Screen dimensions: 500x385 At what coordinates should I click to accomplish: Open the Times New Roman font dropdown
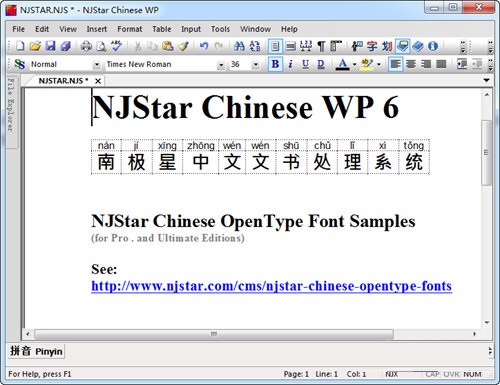(x=221, y=65)
